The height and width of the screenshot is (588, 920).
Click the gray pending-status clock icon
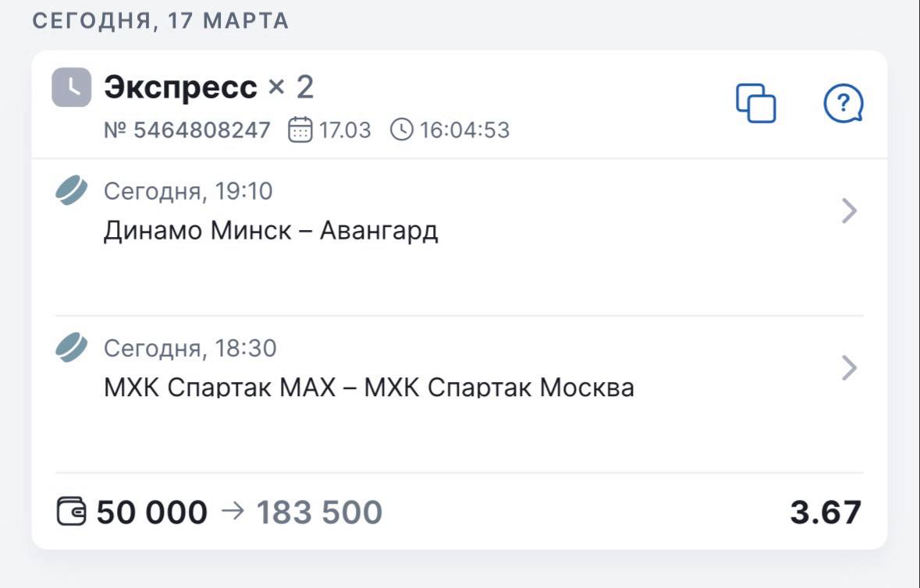72,87
